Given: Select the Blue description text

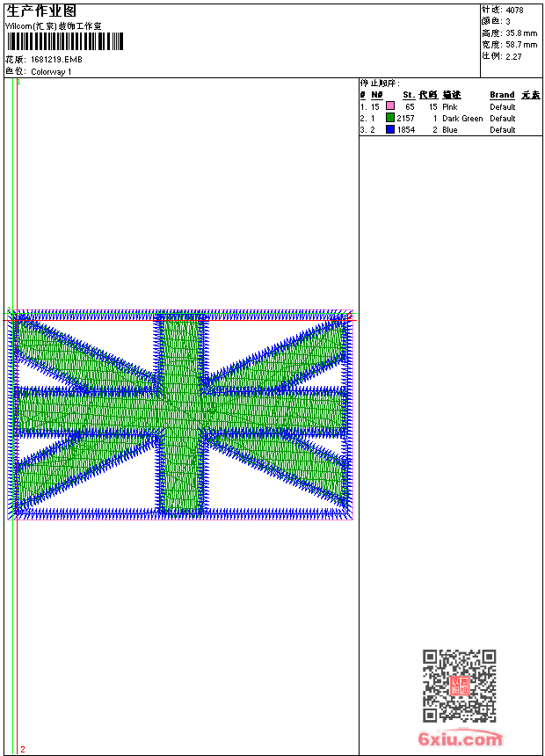Looking at the screenshot, I should (450, 130).
